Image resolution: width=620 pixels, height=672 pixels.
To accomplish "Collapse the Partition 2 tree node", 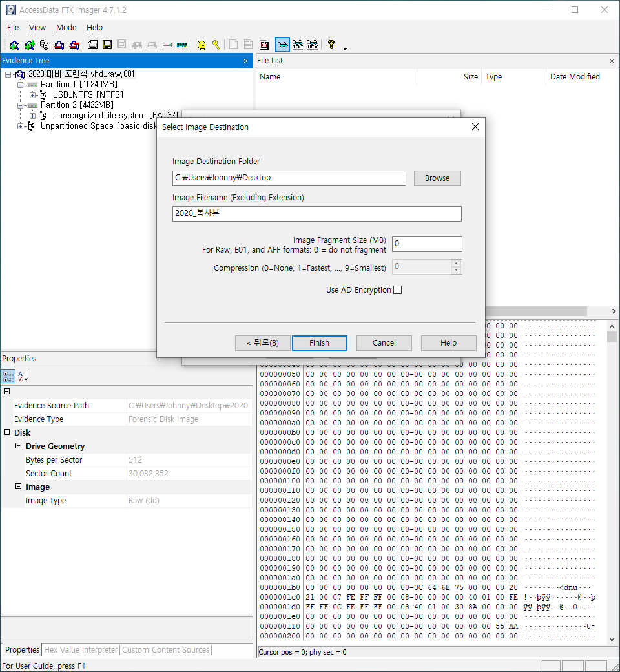I will 20,105.
